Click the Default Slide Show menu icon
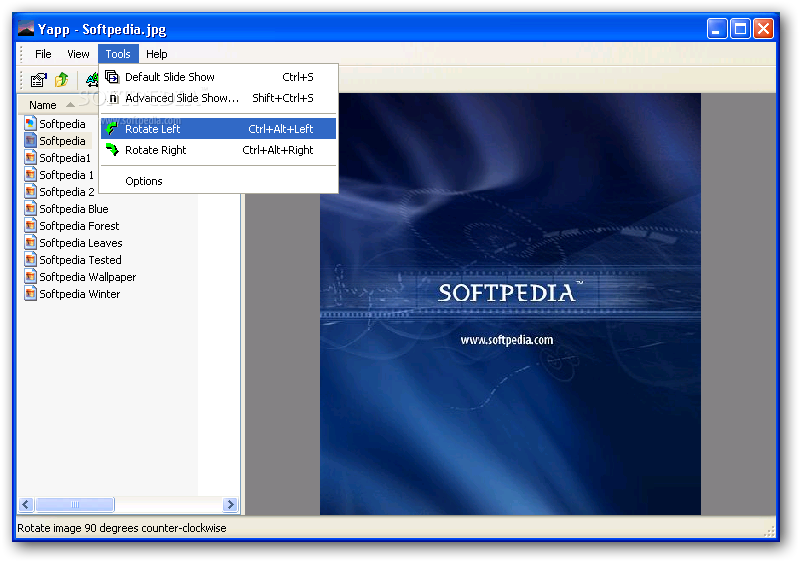The width and height of the screenshot is (800, 562). [112, 77]
